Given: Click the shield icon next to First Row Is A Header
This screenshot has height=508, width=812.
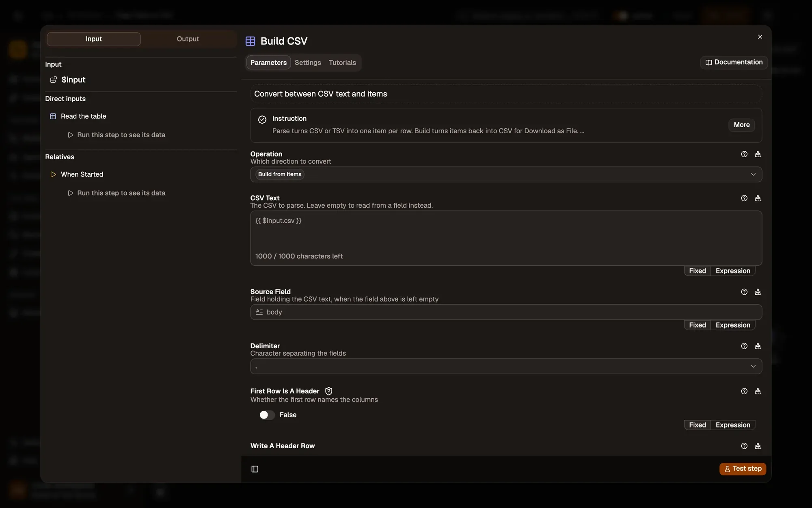Looking at the screenshot, I should point(329,391).
